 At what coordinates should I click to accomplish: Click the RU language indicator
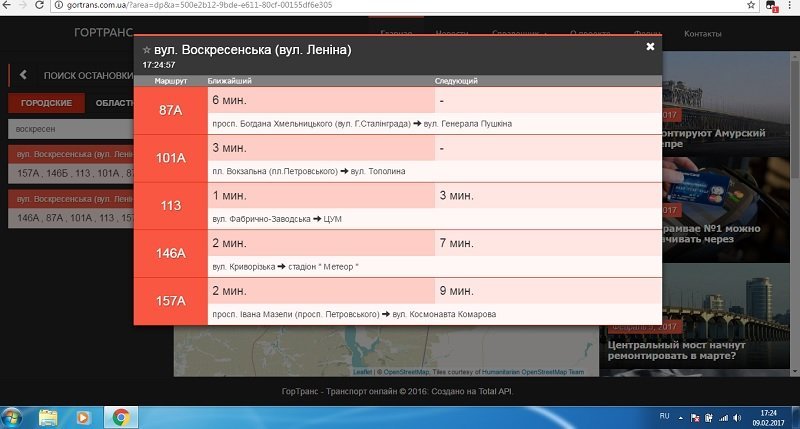coord(664,416)
